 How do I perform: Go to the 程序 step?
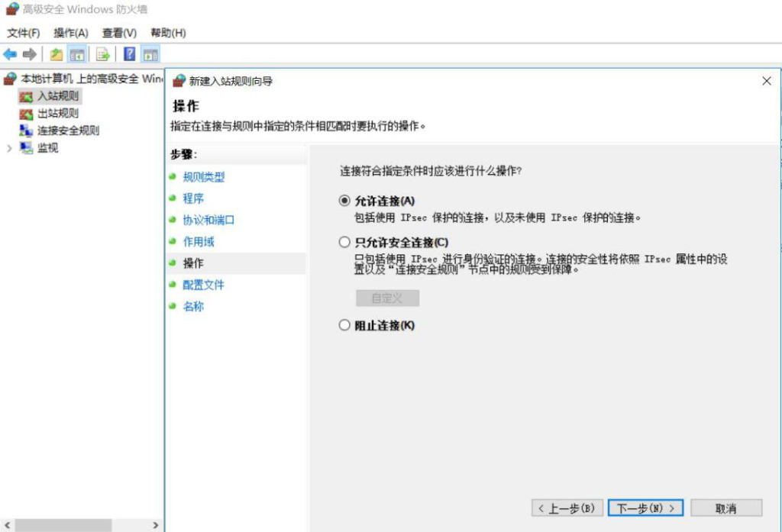point(193,198)
